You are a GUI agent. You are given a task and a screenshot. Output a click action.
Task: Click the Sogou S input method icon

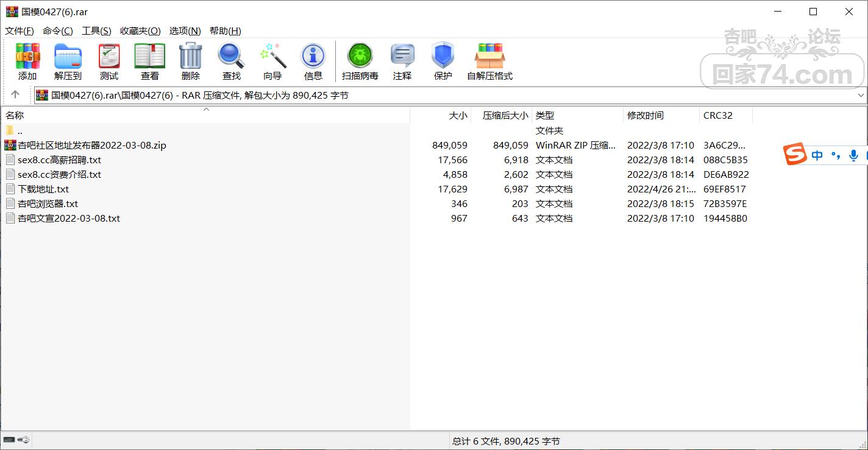point(795,155)
